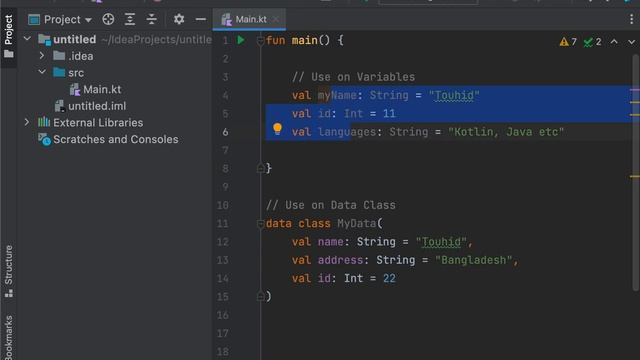Fold the main function at line 1
The image size is (640, 360).
click(x=260, y=40)
